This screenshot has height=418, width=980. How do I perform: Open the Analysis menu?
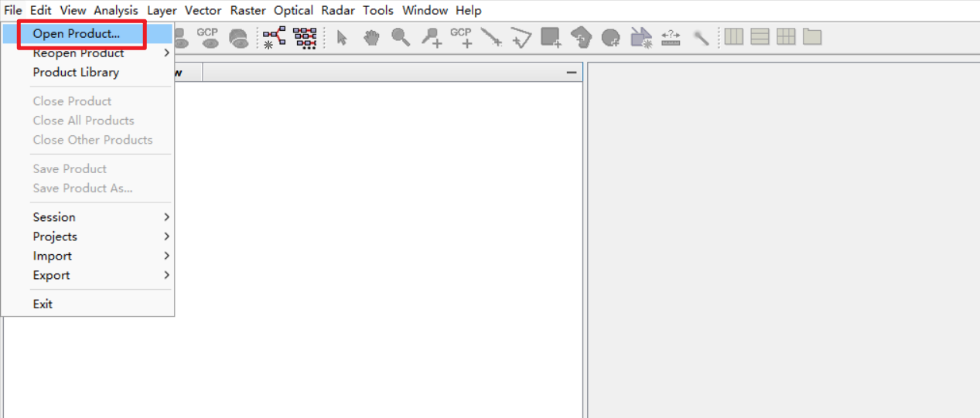[116, 10]
